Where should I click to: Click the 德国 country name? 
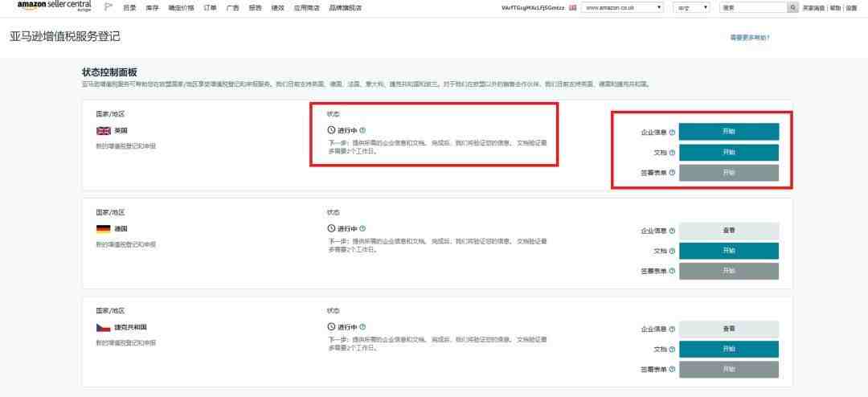pyautogui.click(x=121, y=229)
